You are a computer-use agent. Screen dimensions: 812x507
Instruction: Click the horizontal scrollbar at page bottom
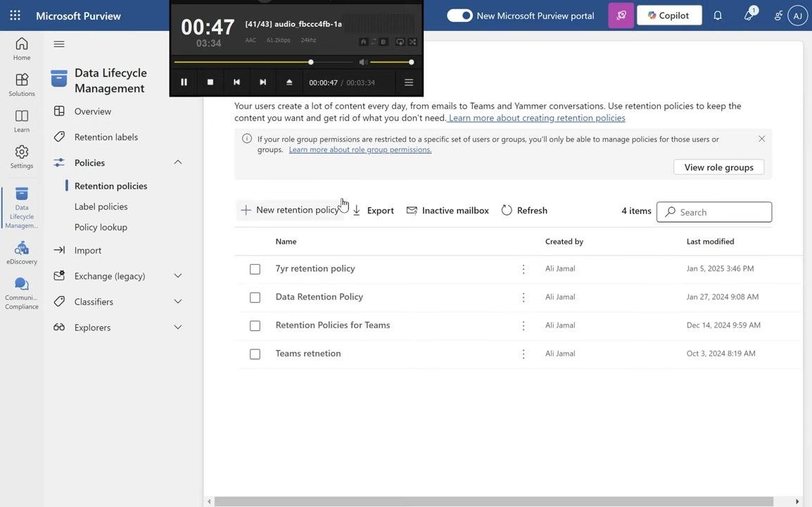493,502
